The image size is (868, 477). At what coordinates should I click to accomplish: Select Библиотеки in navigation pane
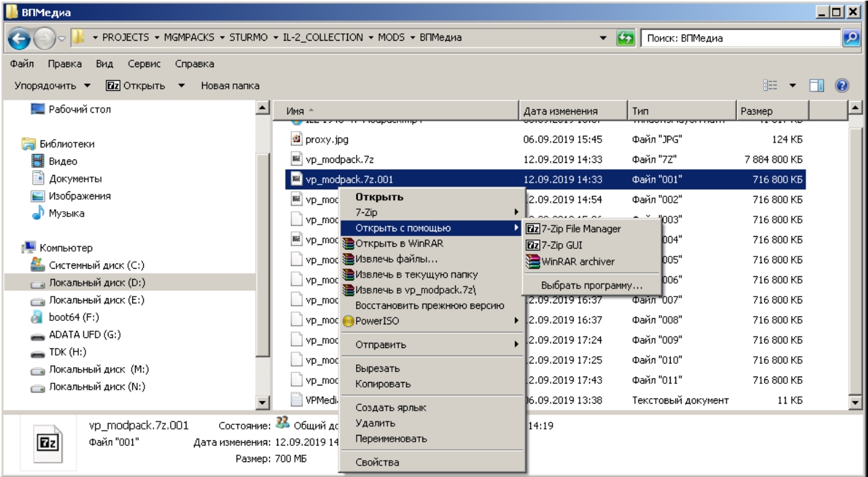coord(59,144)
